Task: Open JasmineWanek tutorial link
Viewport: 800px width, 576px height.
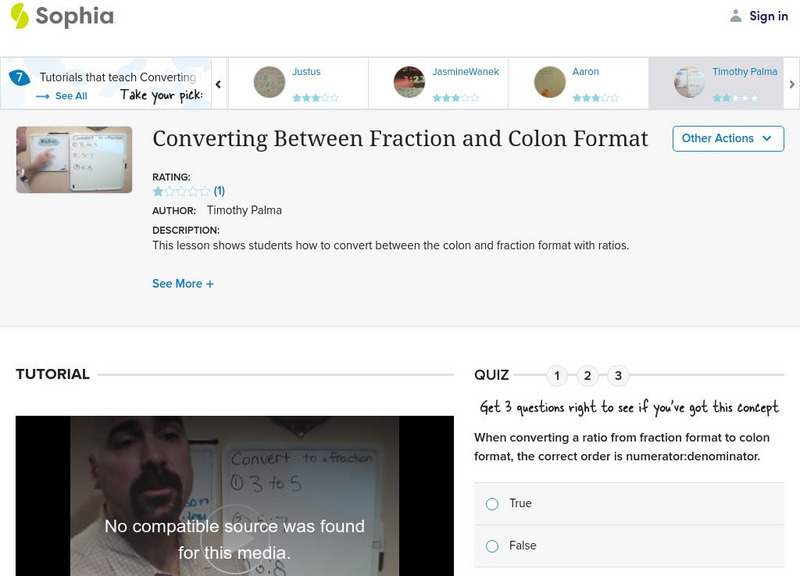Action: (x=465, y=72)
